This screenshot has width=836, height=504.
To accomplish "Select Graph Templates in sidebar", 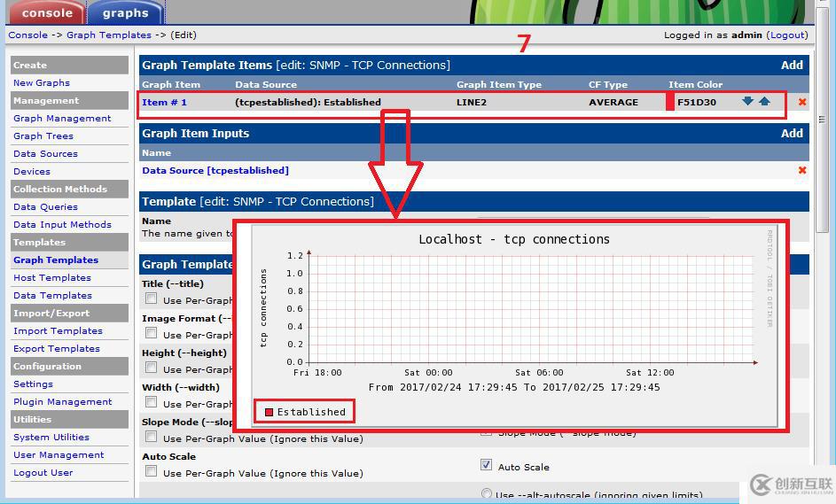I will coord(56,260).
